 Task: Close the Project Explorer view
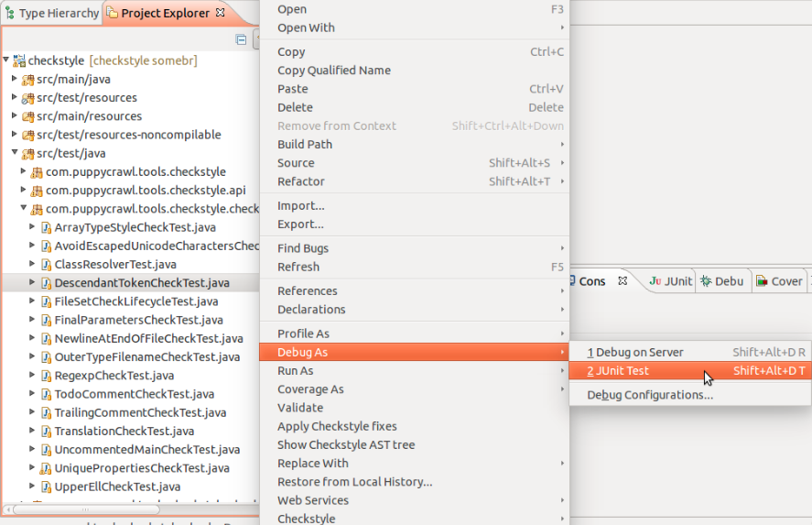pos(220,14)
